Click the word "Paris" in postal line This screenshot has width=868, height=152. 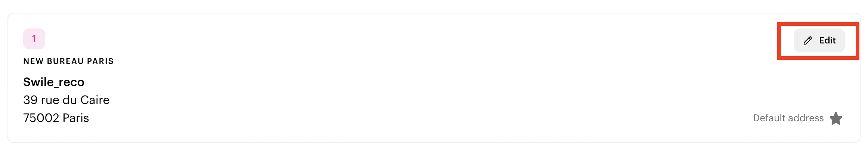76,118
